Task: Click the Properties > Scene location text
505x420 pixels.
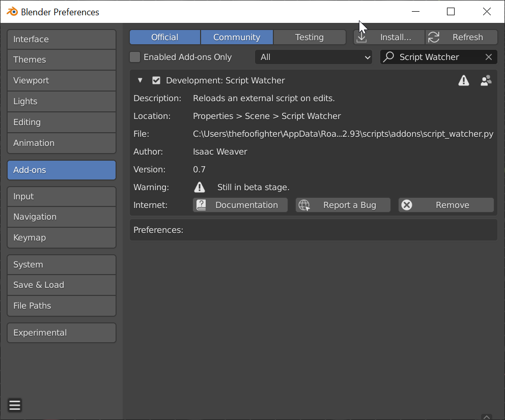Action: point(267,116)
